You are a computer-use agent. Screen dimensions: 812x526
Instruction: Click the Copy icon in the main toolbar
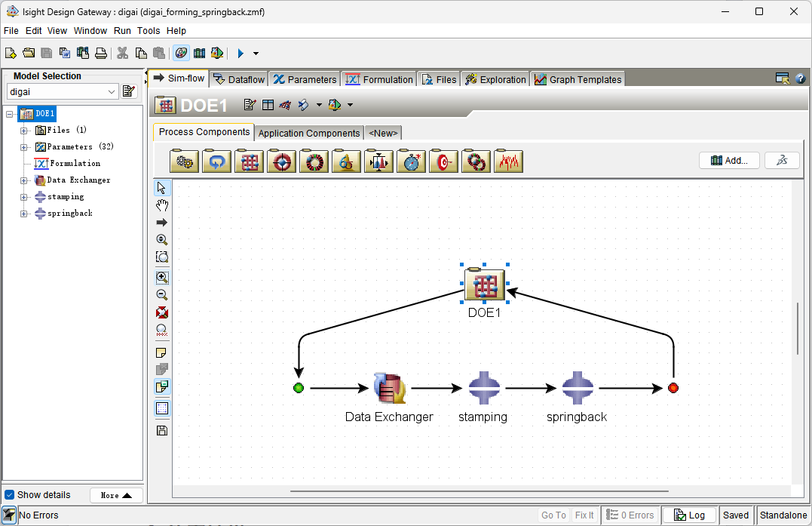141,53
